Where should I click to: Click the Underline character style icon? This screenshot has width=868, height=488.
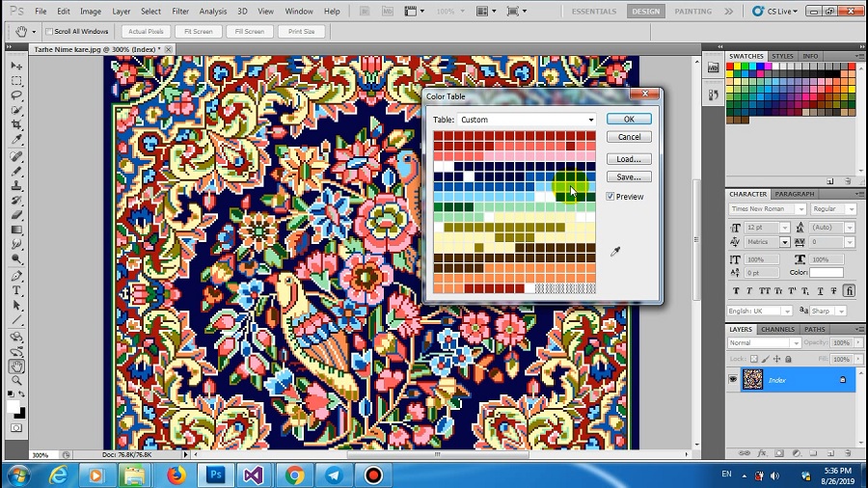point(821,290)
